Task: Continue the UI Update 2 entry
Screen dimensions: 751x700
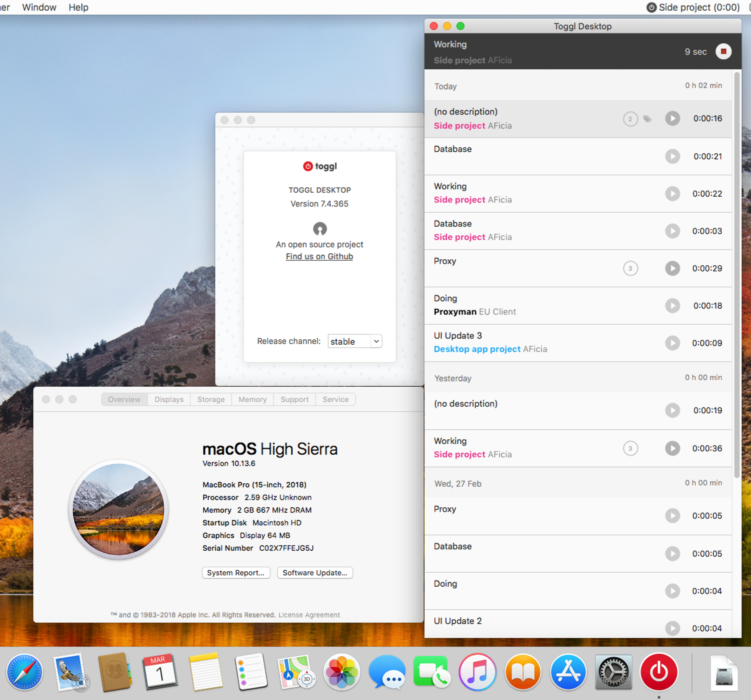Action: [672, 628]
